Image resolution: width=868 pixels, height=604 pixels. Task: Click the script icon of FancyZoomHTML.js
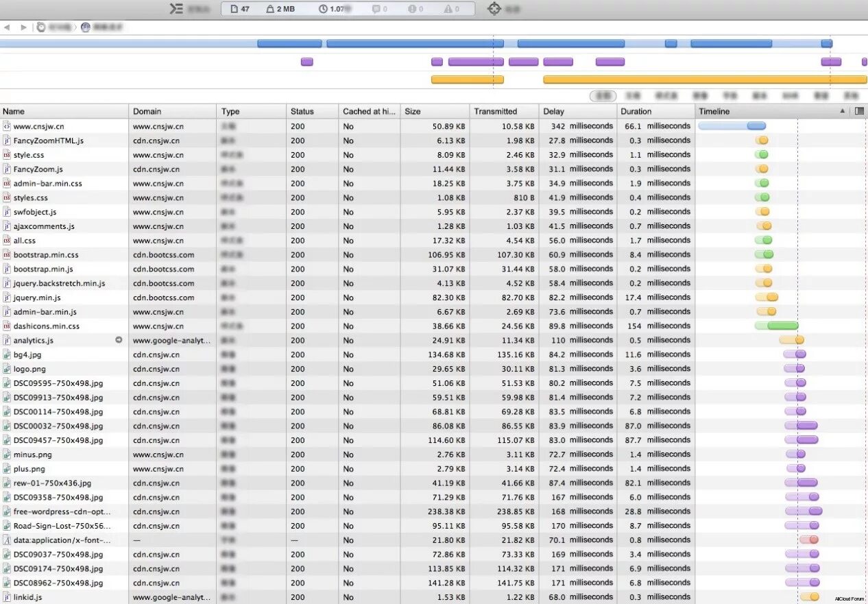point(6,141)
